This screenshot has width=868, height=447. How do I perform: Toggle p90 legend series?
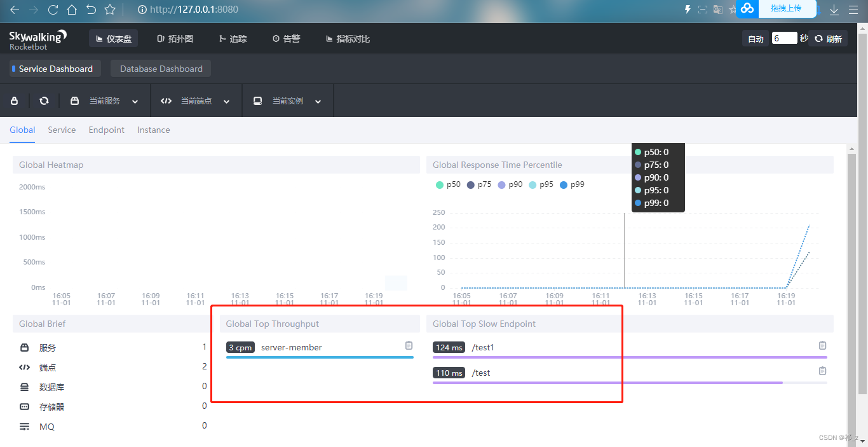pos(510,184)
